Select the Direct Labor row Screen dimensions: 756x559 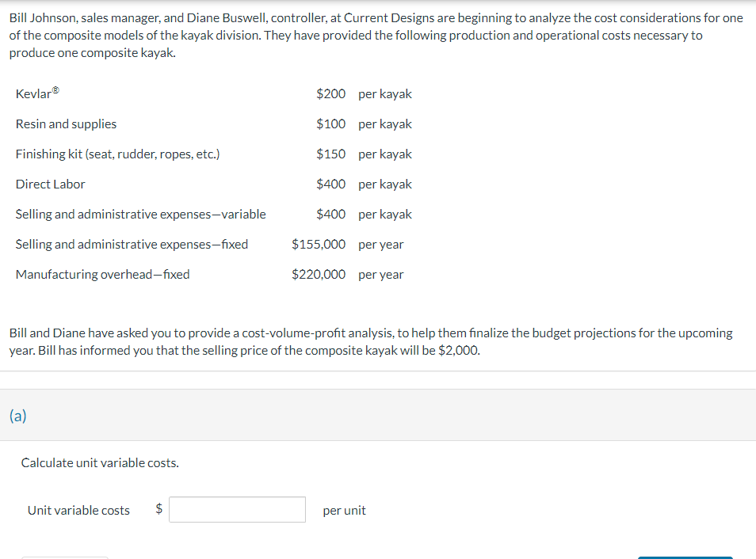point(50,184)
